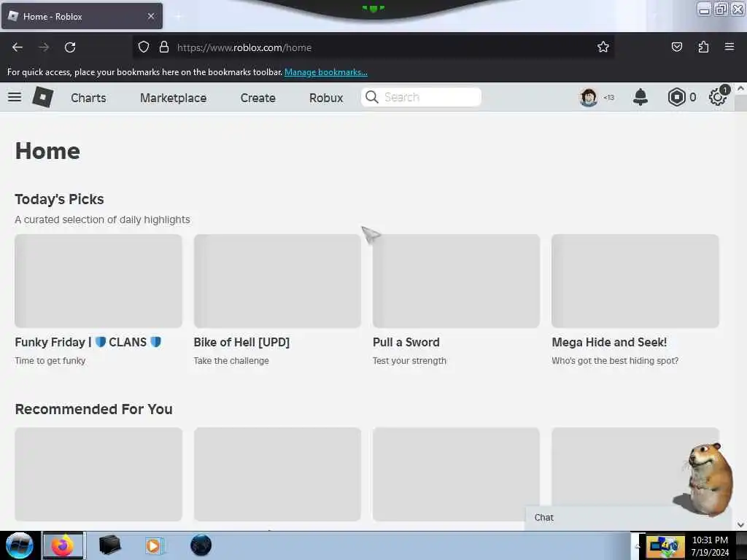Click the page scrollbar up arrow

point(740,88)
